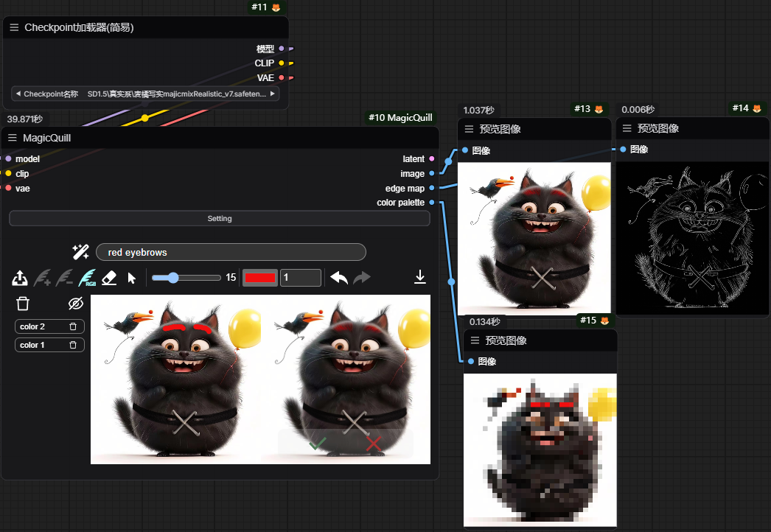This screenshot has width=771, height=532.
Task: Click the 模型 output port on Checkpoint loader
Action: coord(282,49)
